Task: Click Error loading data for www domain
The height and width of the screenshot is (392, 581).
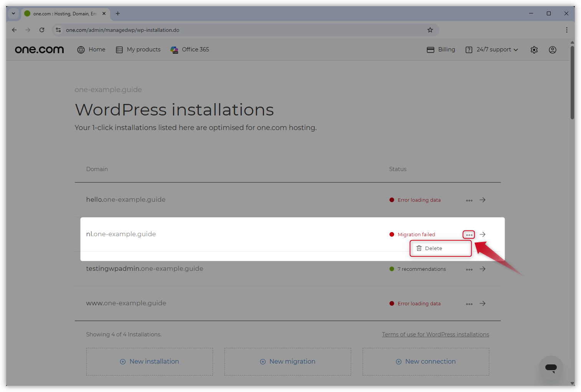Action: 419,303
